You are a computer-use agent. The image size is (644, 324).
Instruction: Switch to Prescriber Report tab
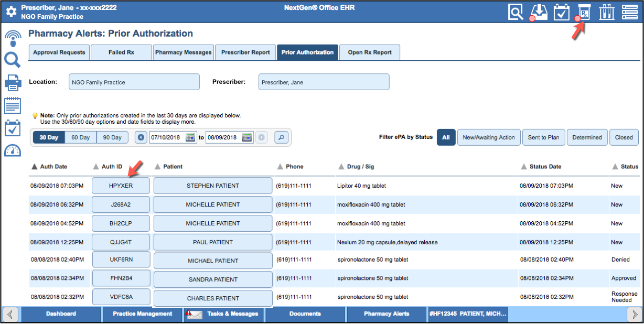pos(245,52)
